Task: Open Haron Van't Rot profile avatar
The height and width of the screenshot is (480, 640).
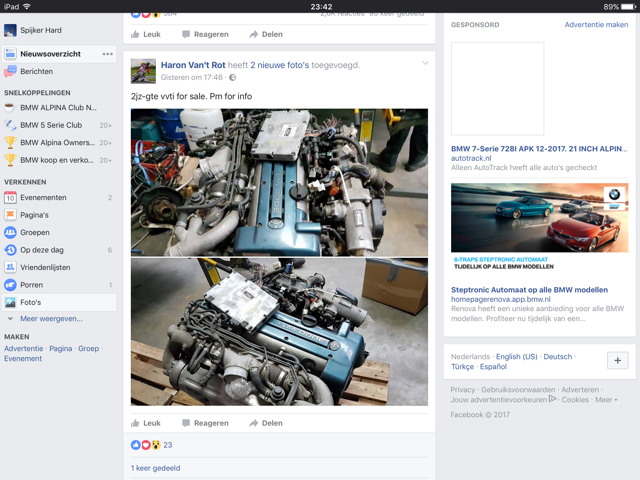Action: (143, 71)
